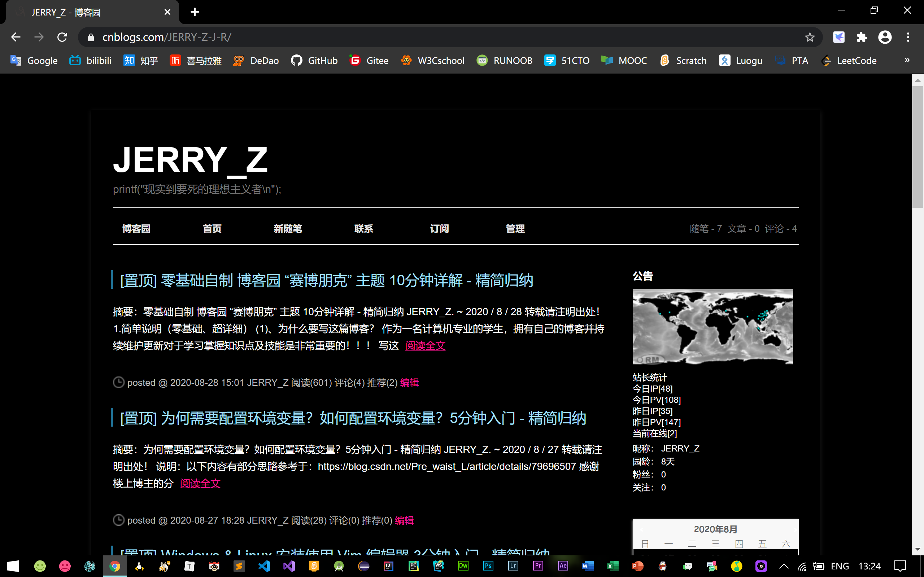Expand the hidden bookmarks overflow chevron

click(x=907, y=60)
